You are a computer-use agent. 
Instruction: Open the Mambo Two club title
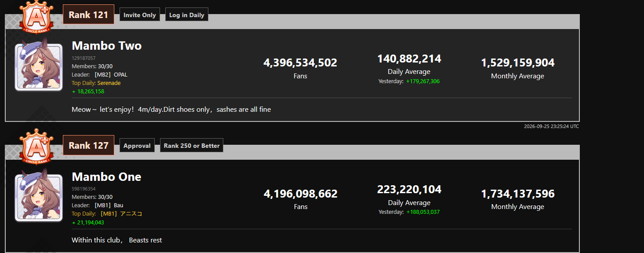coord(107,46)
